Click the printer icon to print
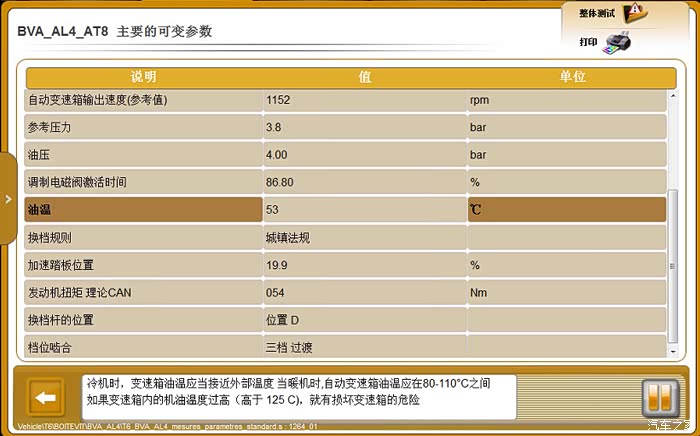 click(x=617, y=43)
